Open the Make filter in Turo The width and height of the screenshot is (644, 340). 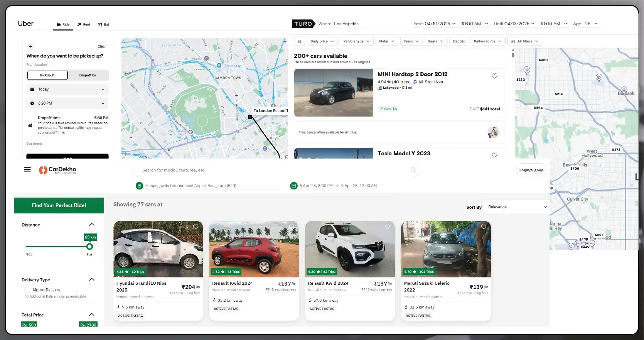point(387,41)
